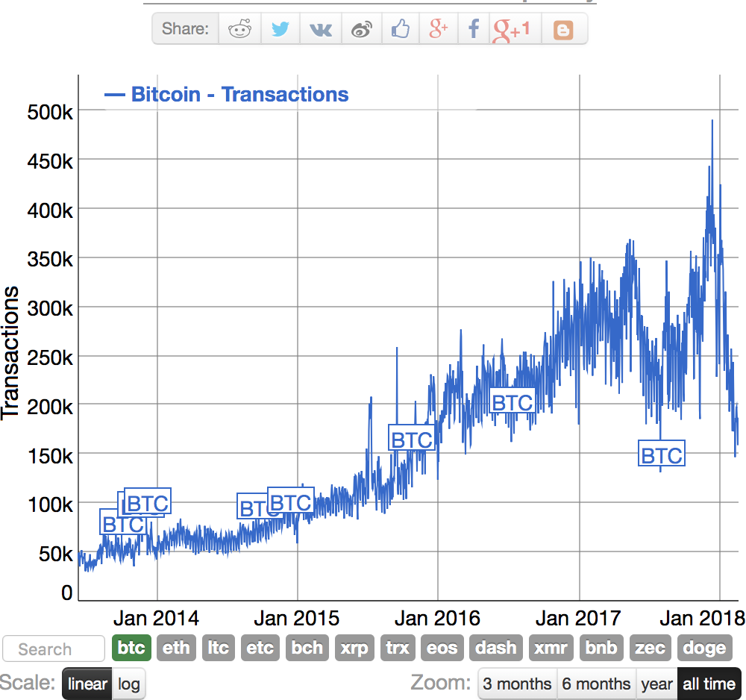Choose the doge coin button
Screen dimensions: 746x700
(705, 648)
